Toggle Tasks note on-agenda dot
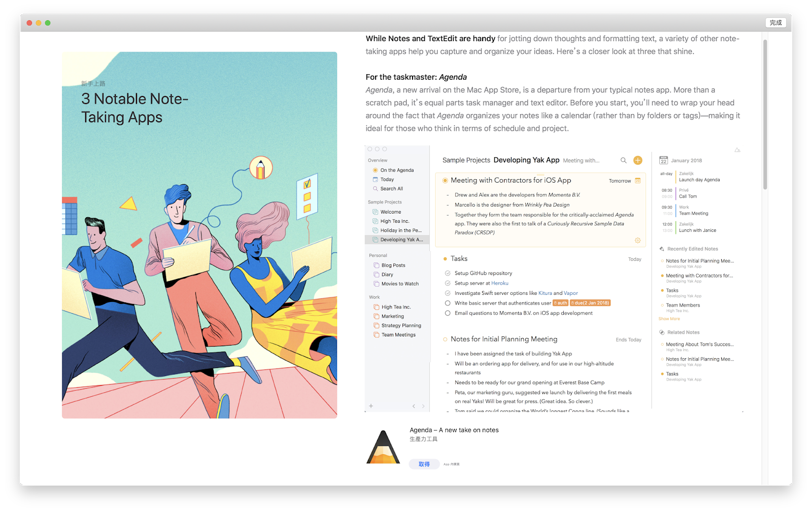Viewport: 812px width, 512px height. (x=445, y=259)
